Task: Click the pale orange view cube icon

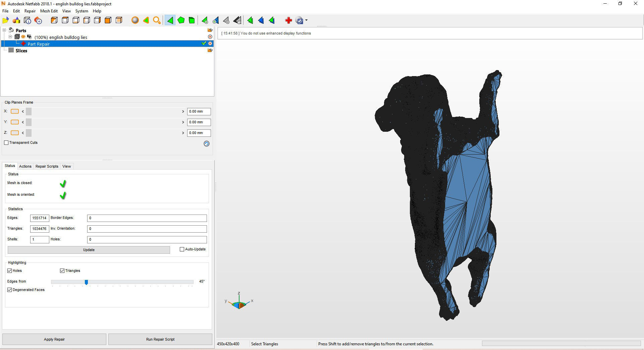Action: click(x=119, y=20)
